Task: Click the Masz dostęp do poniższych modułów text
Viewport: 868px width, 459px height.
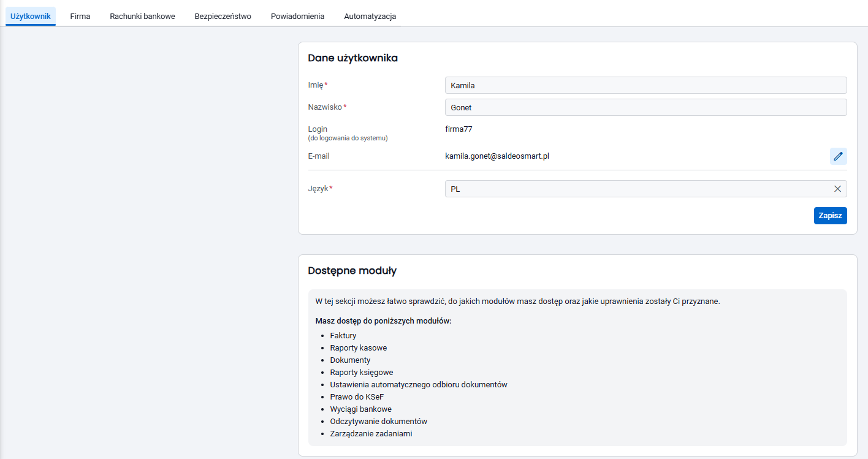Action: pos(383,321)
